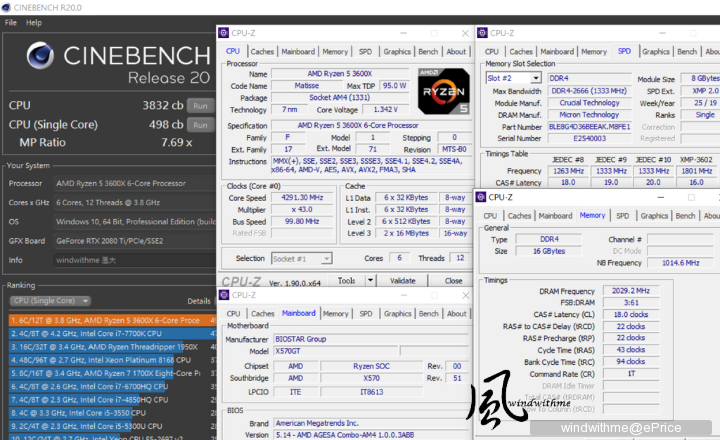Run the CPU multi-core benchmark
Screen dimensions: 720x440
[x=200, y=106]
